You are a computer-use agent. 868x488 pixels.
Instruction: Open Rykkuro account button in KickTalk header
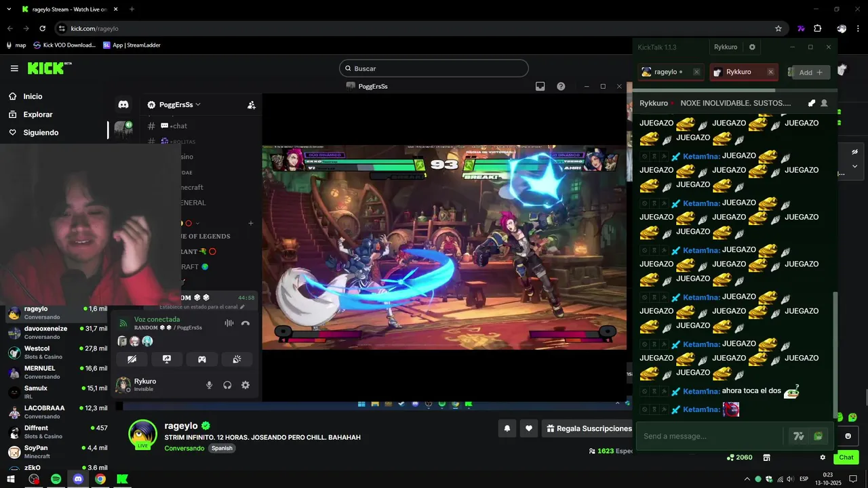click(x=726, y=47)
